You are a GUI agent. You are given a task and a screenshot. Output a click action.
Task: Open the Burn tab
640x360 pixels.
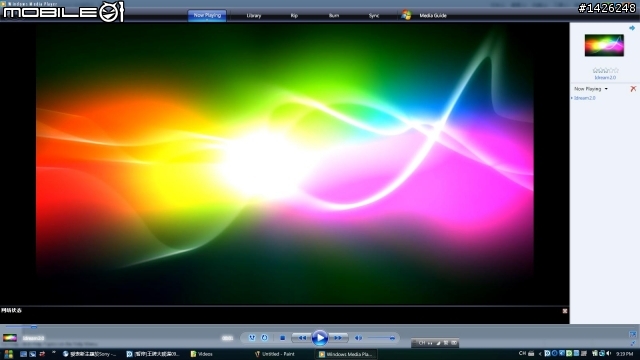point(334,16)
